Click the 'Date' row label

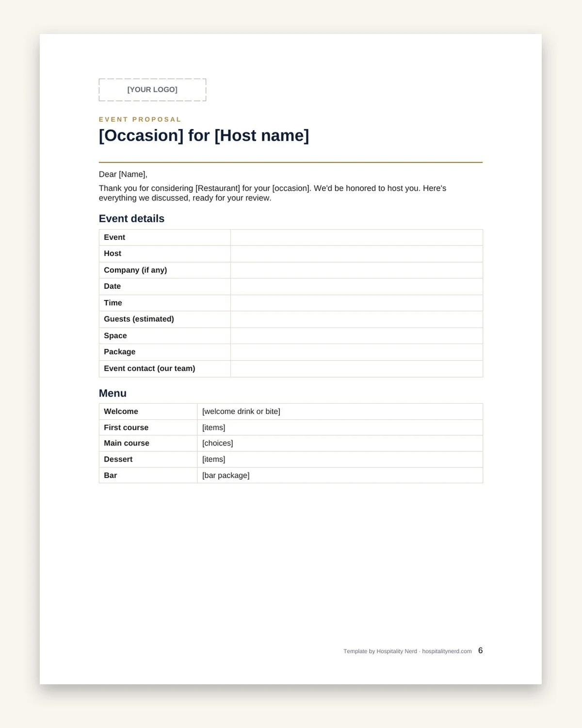point(112,286)
